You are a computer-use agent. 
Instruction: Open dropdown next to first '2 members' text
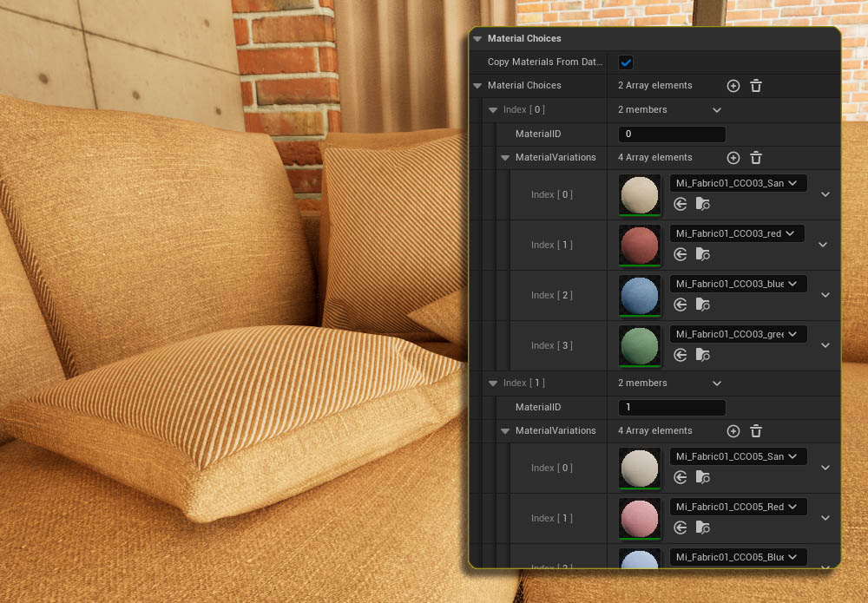click(717, 110)
